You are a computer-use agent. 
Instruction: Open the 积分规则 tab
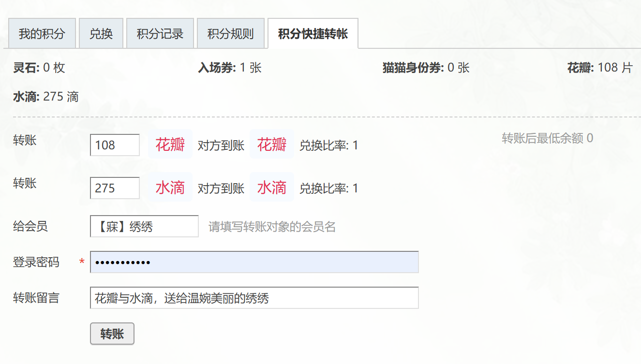(231, 33)
